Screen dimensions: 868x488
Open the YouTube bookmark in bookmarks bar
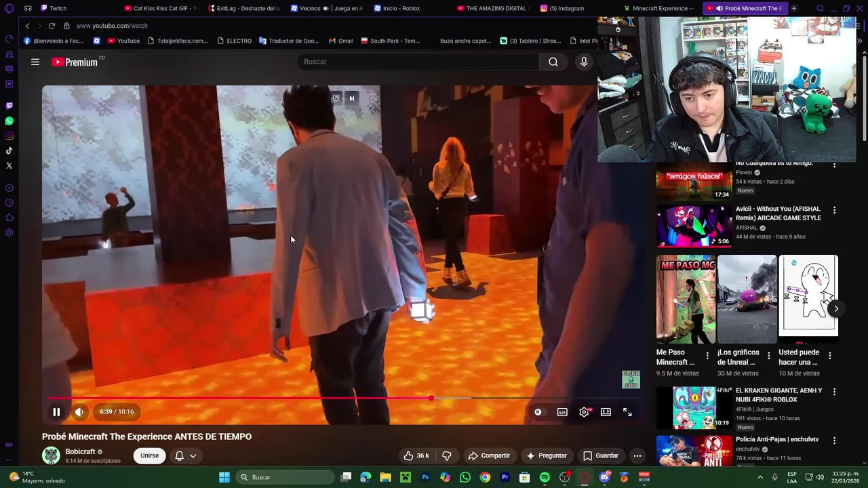click(x=123, y=41)
